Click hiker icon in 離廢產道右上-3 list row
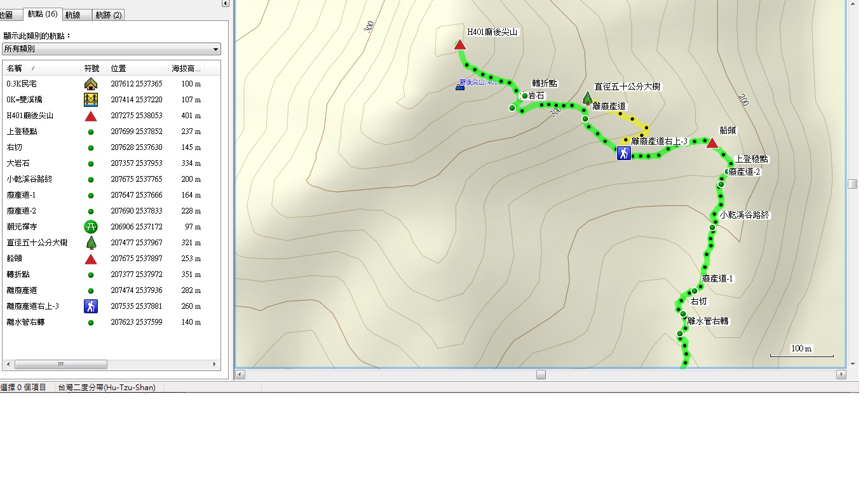Screen dimensions: 868x488 [91, 306]
